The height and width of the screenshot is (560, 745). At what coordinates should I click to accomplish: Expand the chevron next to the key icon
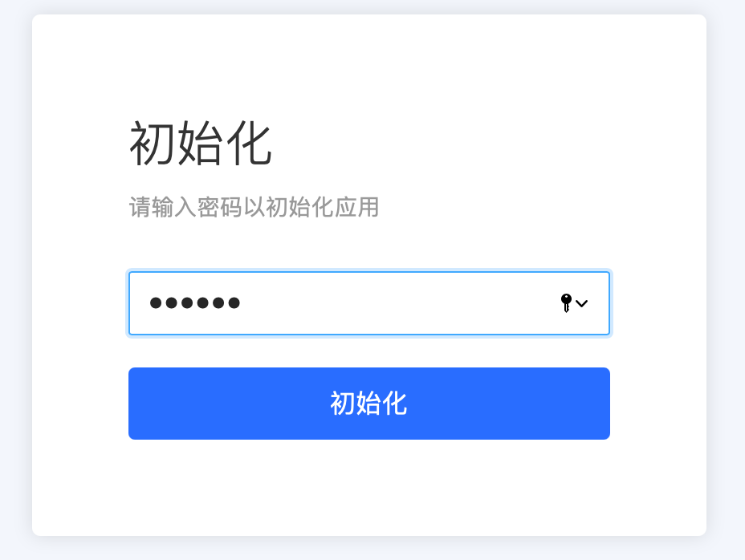(581, 303)
